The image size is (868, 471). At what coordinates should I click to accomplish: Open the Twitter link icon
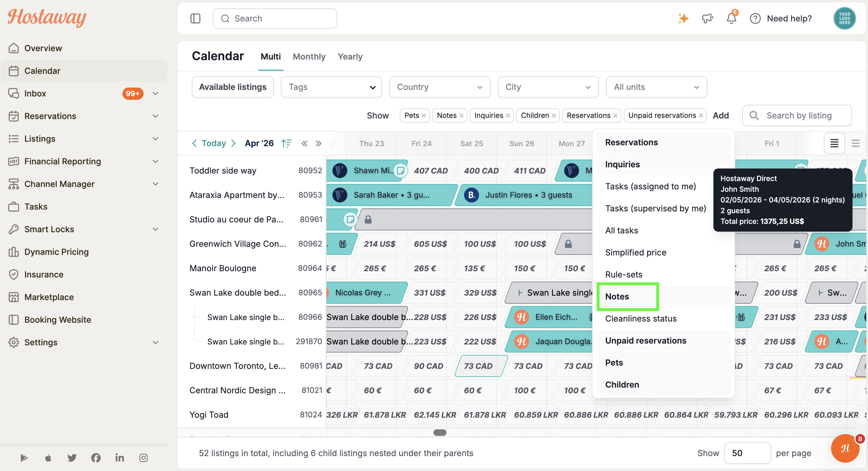tap(72, 458)
